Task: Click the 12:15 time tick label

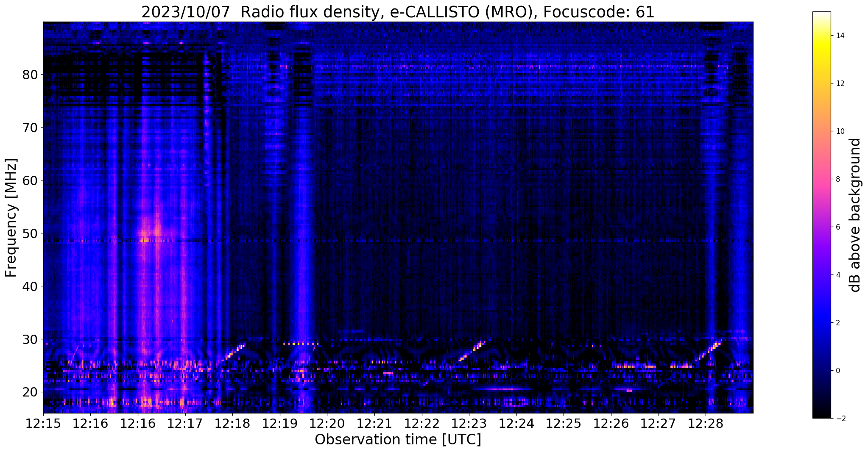Action: click(43, 423)
